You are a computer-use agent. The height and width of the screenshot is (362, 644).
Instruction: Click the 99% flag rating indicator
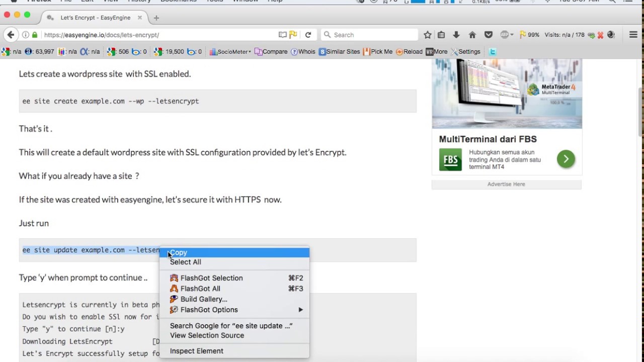coord(529,35)
